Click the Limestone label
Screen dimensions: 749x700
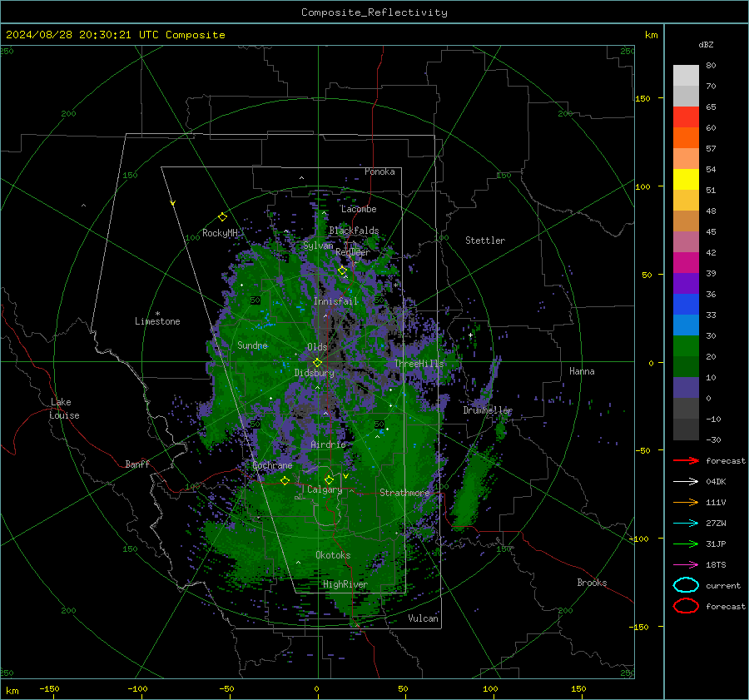point(157,321)
